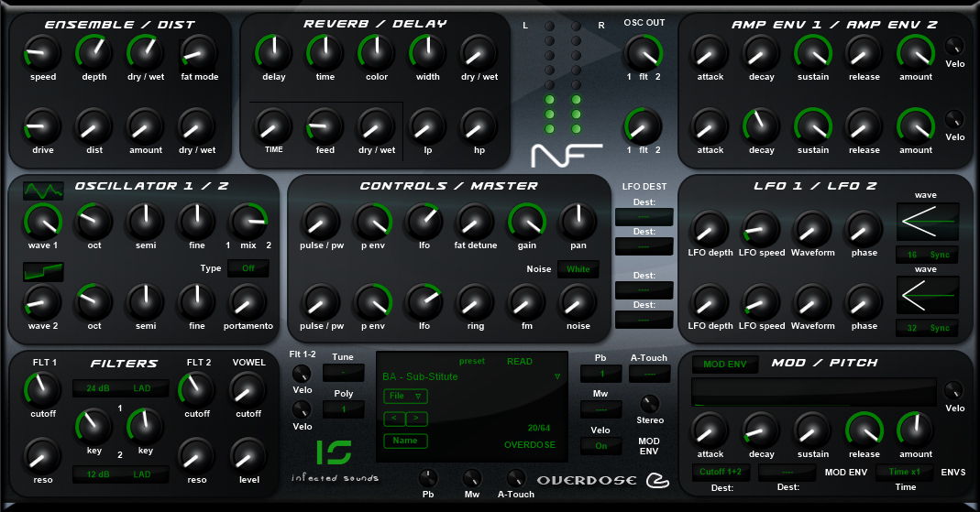Click the delay feed knob

click(325, 126)
